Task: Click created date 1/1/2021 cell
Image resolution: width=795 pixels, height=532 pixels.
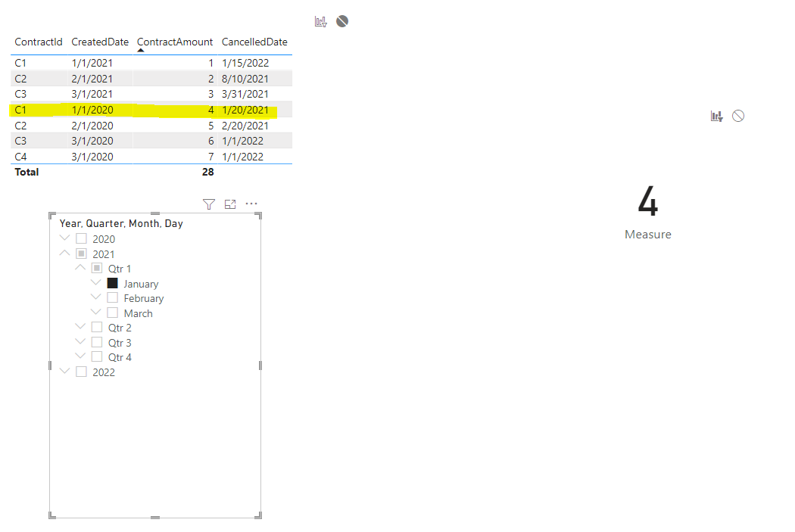Action: pyautogui.click(x=92, y=63)
